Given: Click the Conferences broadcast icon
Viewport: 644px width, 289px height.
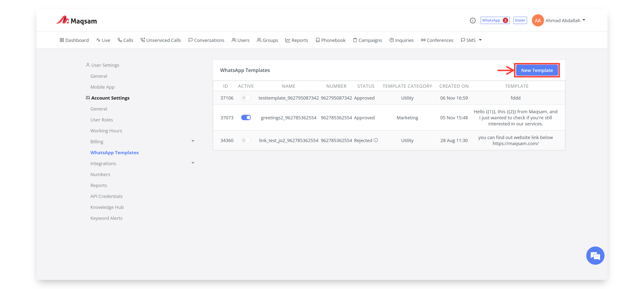Looking at the screenshot, I should coord(423,40).
